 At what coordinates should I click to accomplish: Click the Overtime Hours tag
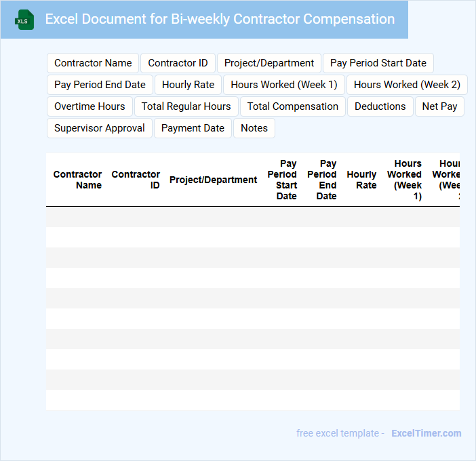click(90, 106)
